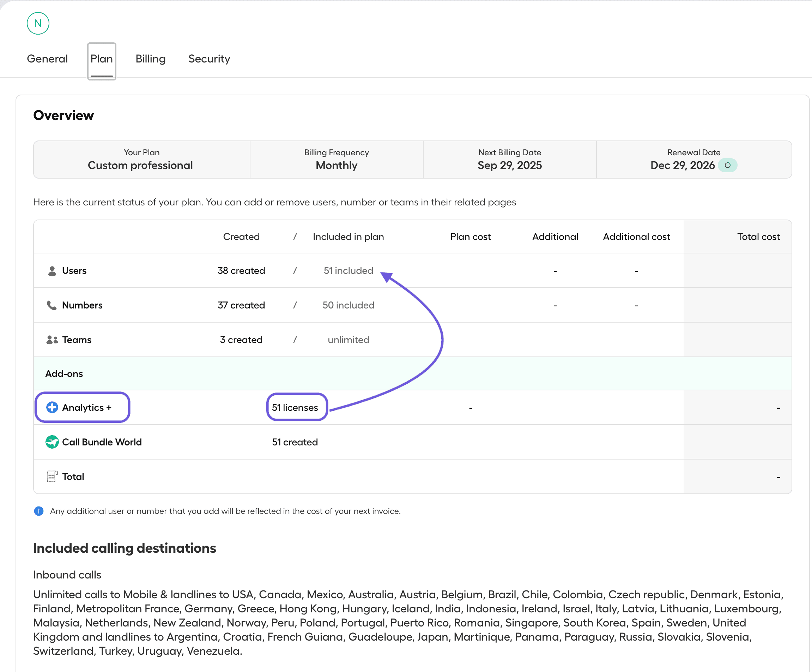Screen dimensions: 812x672
Task: Switch to the Billing tab
Action: (150, 59)
